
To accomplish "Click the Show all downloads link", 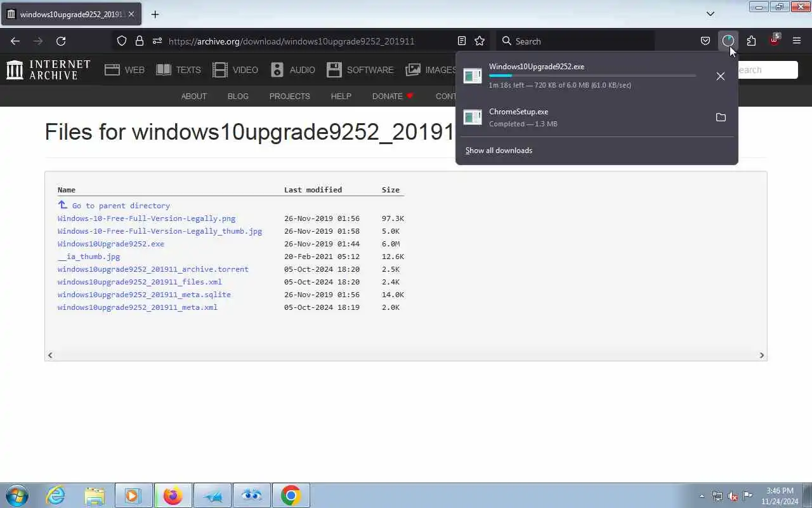I will [499, 150].
